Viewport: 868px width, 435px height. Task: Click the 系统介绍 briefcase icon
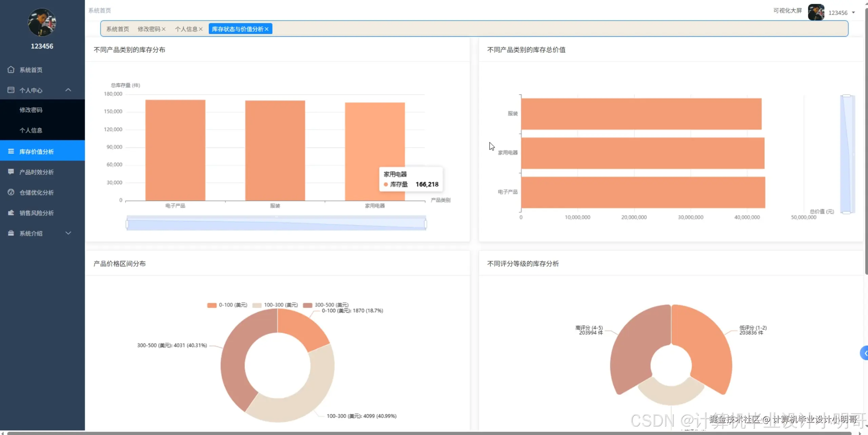[11, 233]
